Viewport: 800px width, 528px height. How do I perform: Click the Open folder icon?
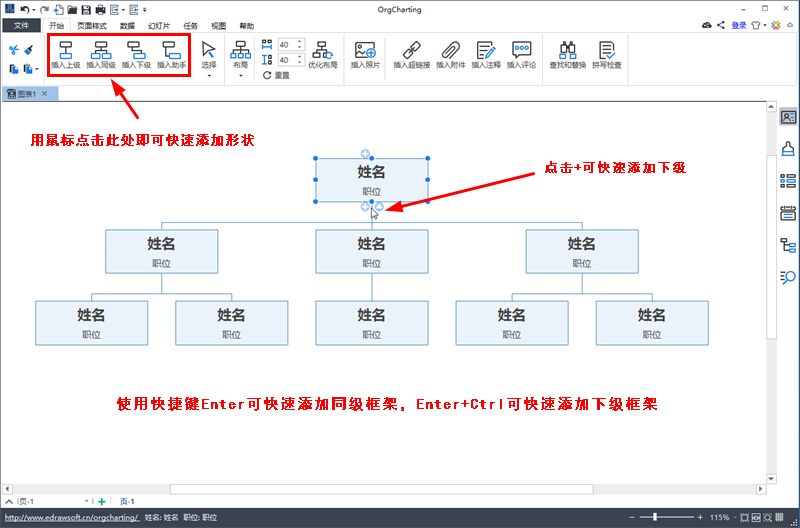(x=72, y=9)
